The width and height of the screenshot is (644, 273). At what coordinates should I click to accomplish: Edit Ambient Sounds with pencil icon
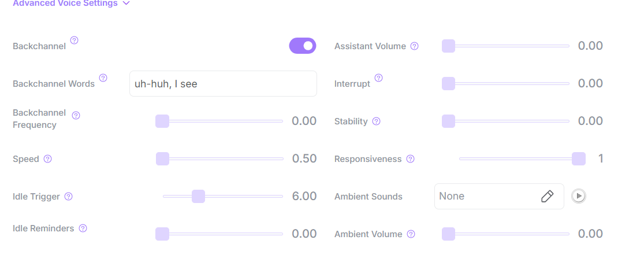pyautogui.click(x=547, y=197)
